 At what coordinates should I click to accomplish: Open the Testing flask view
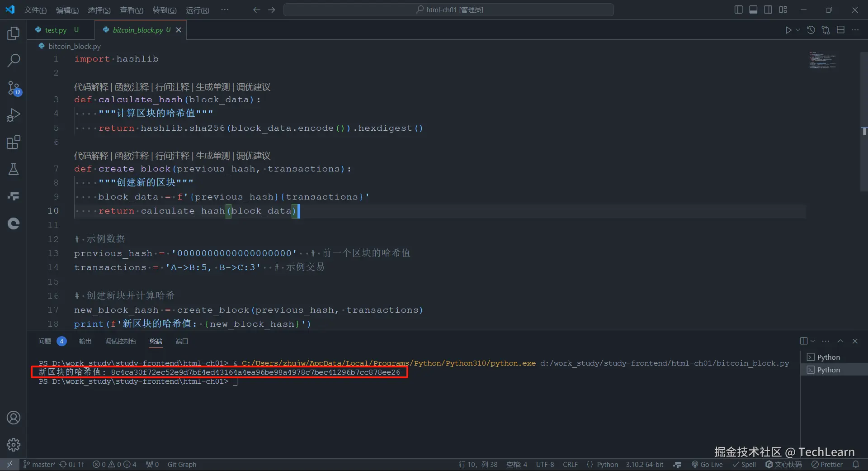click(14, 169)
